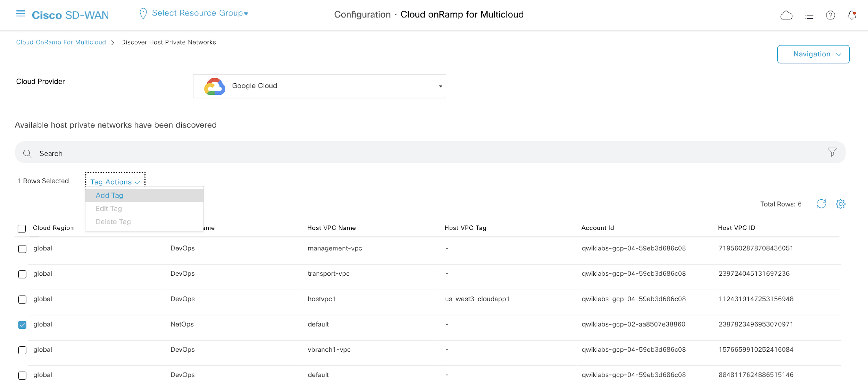Screen dimensions: 868x390
Task: Click the NetOps account name cell
Action: click(x=182, y=324)
